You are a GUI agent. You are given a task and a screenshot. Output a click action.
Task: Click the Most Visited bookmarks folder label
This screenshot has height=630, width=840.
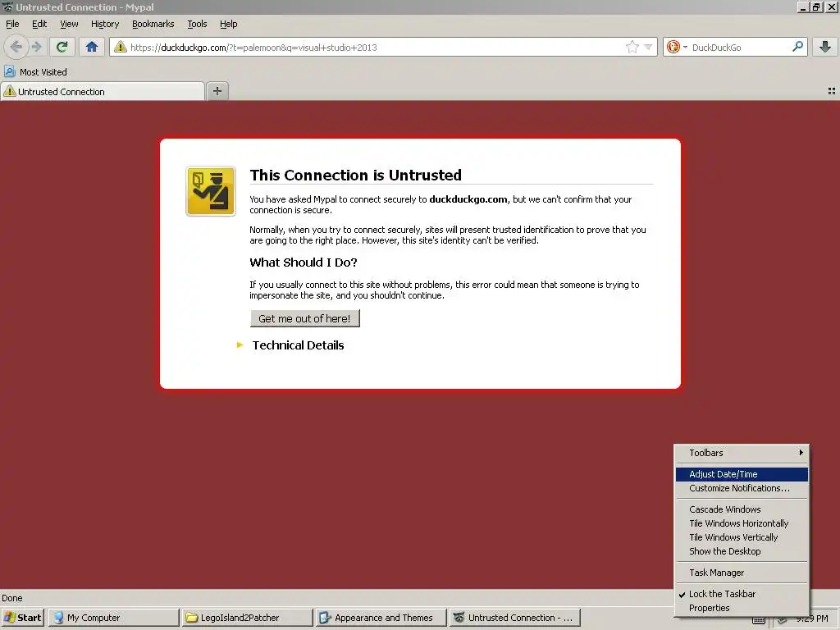coord(43,72)
